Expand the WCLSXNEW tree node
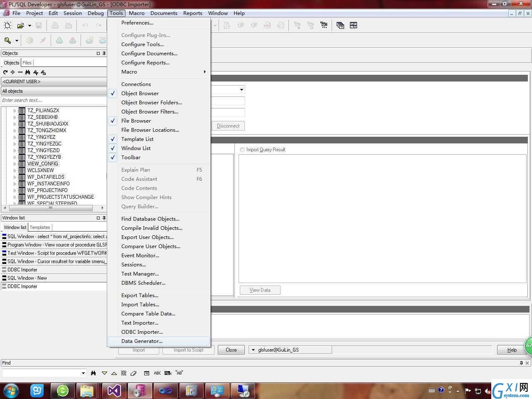This screenshot has width=532, height=399. (15, 170)
